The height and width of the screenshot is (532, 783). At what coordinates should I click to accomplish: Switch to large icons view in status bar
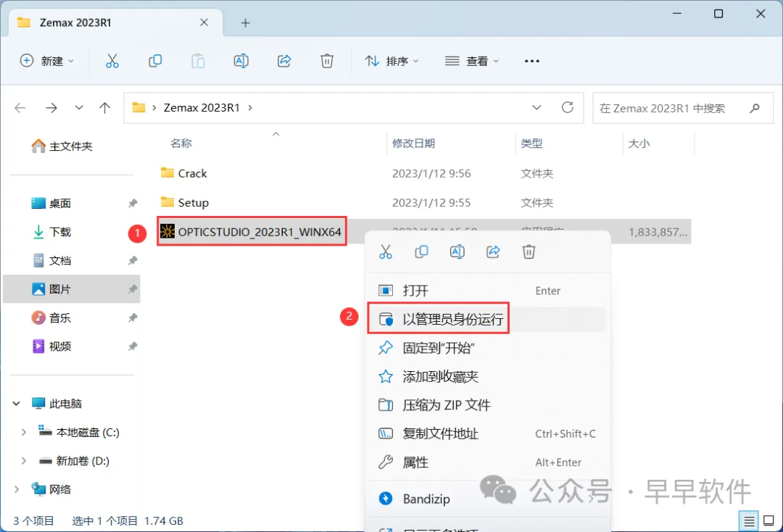[x=769, y=522]
